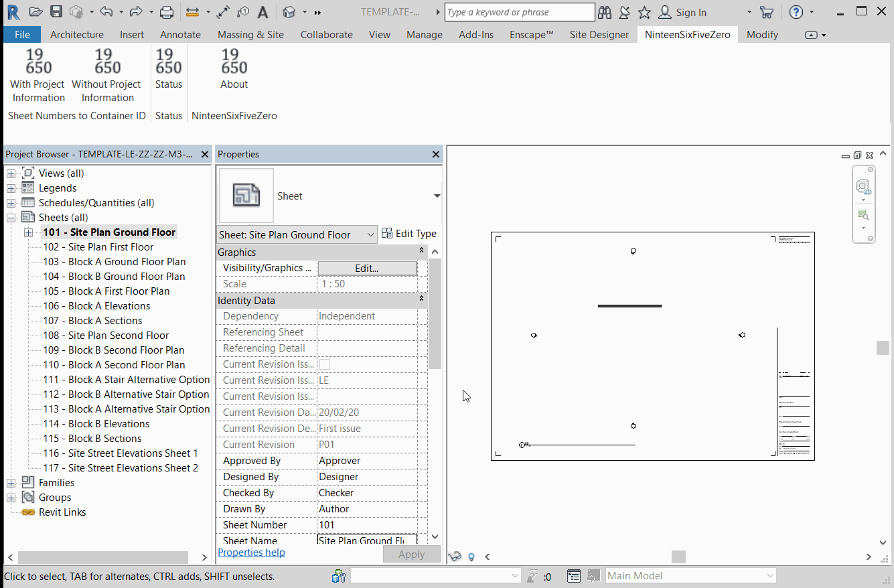
Task: Toggle the Current Revision Issued checkbox
Action: (325, 364)
